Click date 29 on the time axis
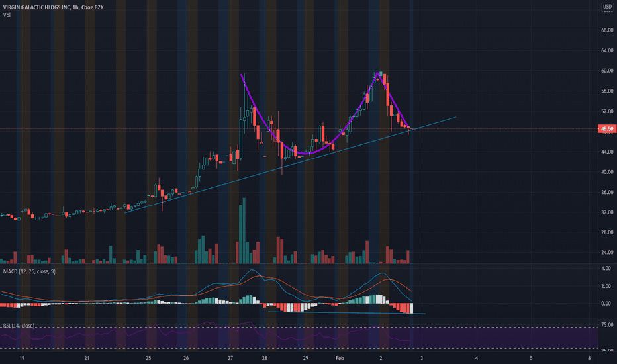The width and height of the screenshot is (617, 364). click(305, 358)
